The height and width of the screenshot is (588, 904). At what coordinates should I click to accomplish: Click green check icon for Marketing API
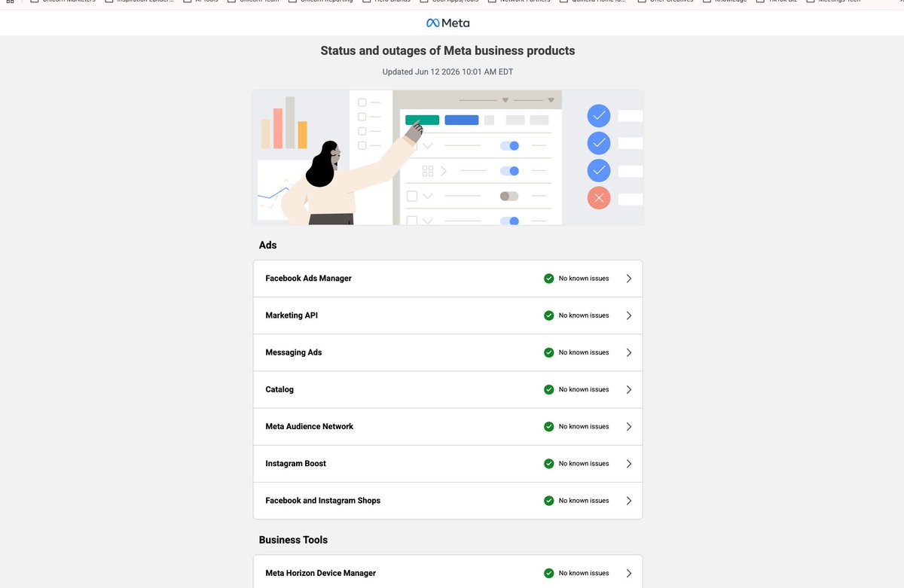(548, 315)
